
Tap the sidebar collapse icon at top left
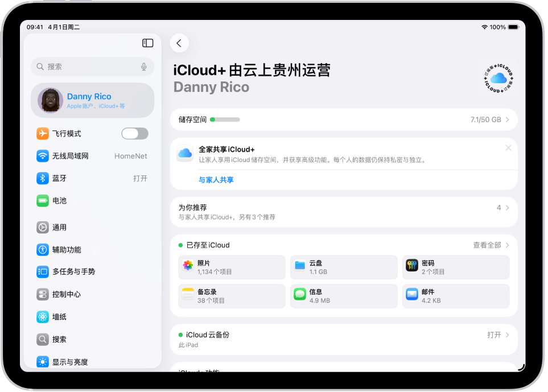coord(147,43)
